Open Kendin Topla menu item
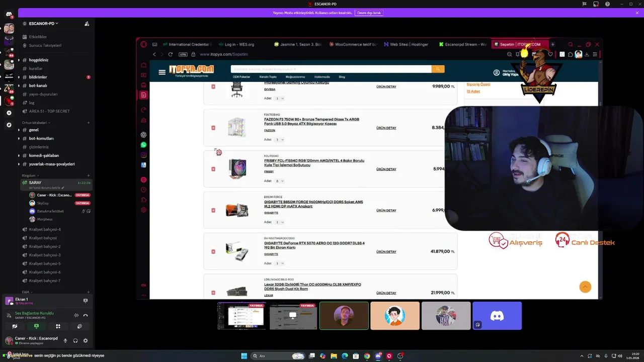644x362 pixels. (268, 77)
